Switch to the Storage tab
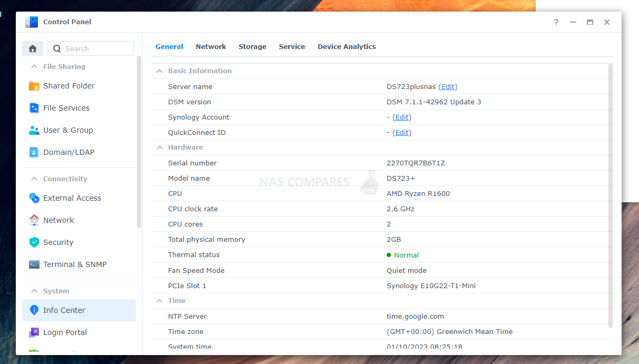 pos(252,46)
